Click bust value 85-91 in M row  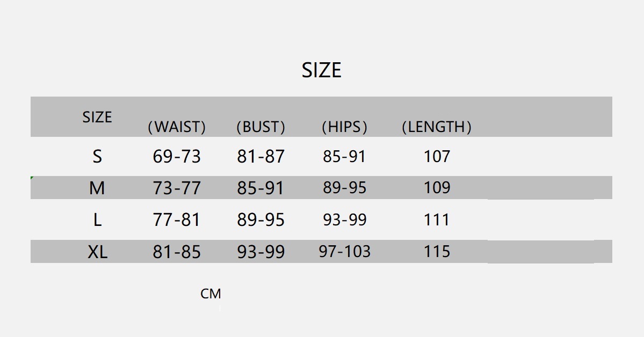click(x=261, y=188)
